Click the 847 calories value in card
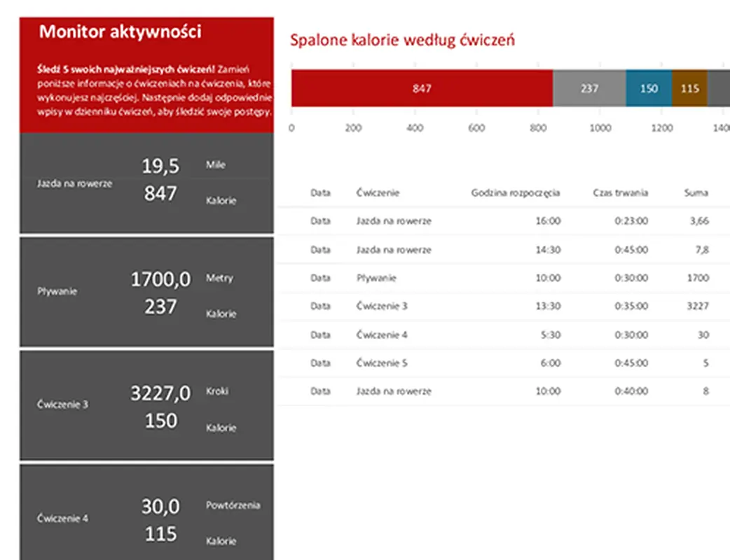730x560 pixels. click(x=160, y=193)
